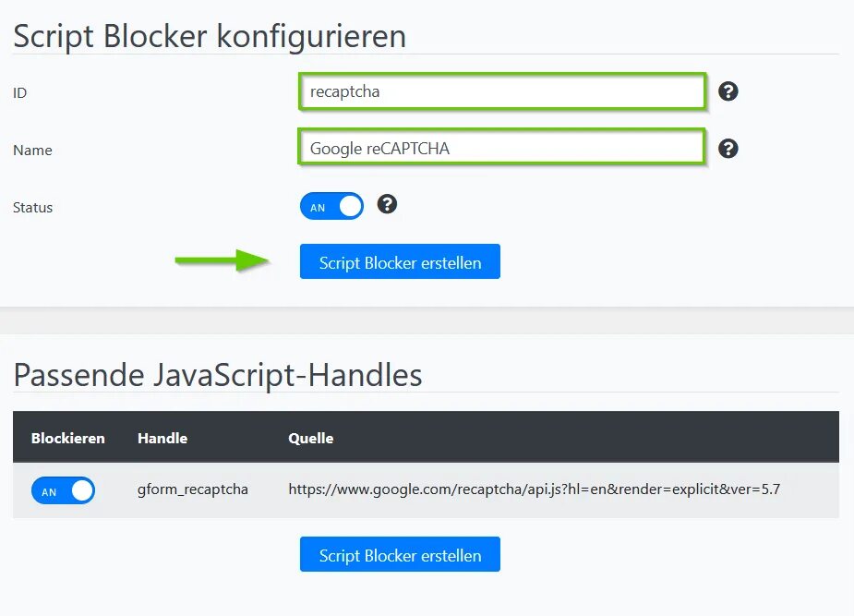854x616 pixels.
Task: Click the google.com recaptcha api.js source URL
Action: pos(534,489)
